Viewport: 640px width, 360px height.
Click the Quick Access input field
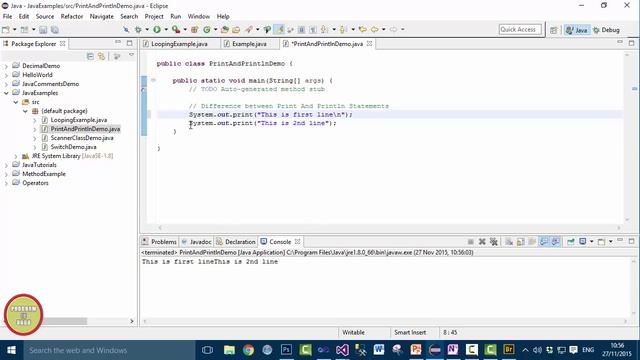pyautogui.click(x=520, y=29)
